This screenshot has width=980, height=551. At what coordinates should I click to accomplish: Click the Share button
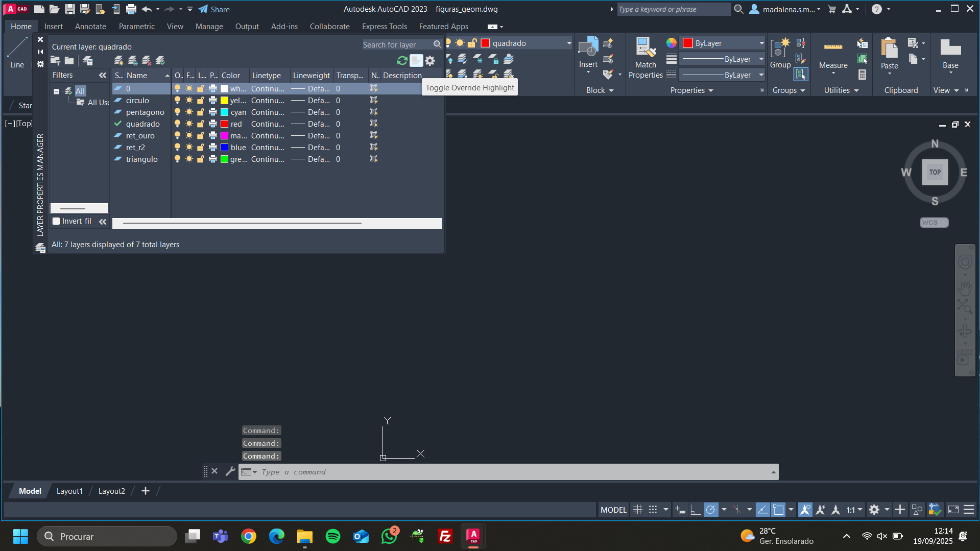[x=214, y=9]
